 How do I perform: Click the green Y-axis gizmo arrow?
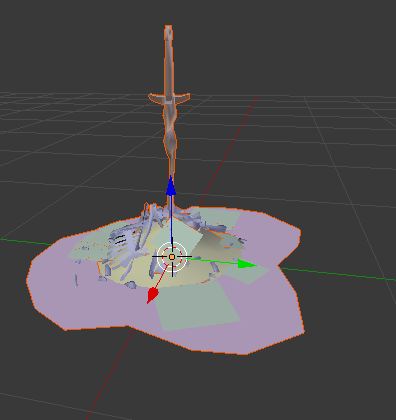point(247,264)
